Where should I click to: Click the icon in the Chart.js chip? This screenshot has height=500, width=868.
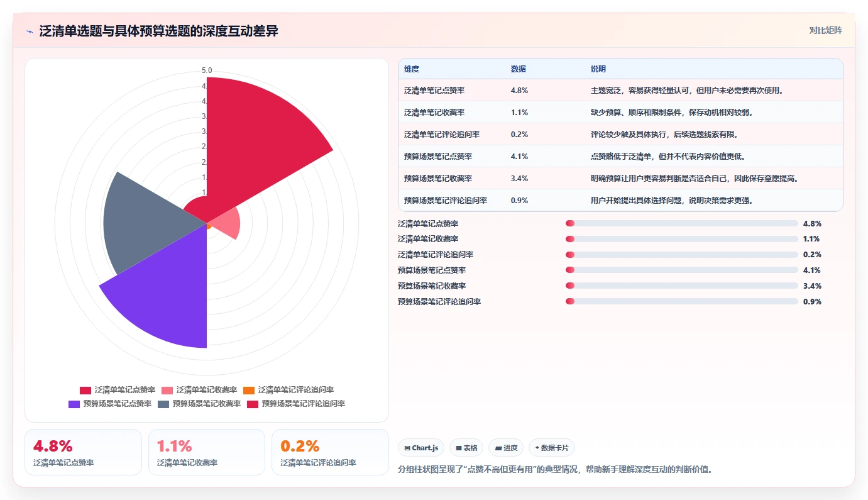[x=407, y=448]
